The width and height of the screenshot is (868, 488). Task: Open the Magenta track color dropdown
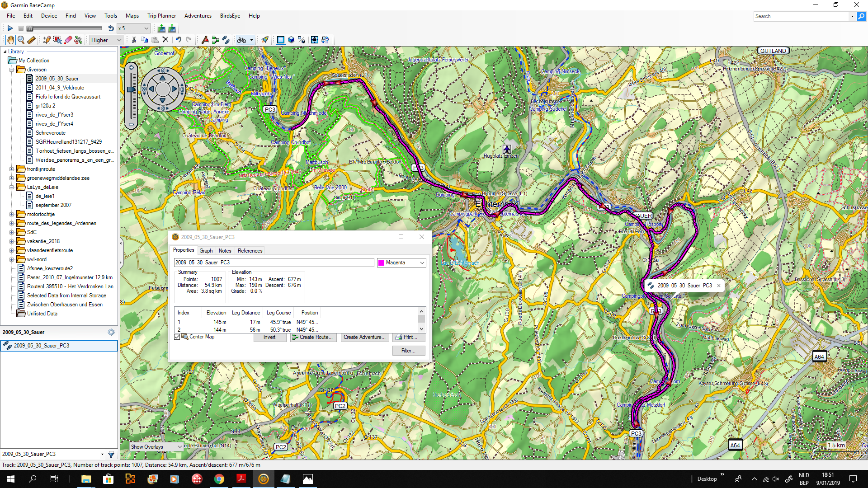(401, 263)
